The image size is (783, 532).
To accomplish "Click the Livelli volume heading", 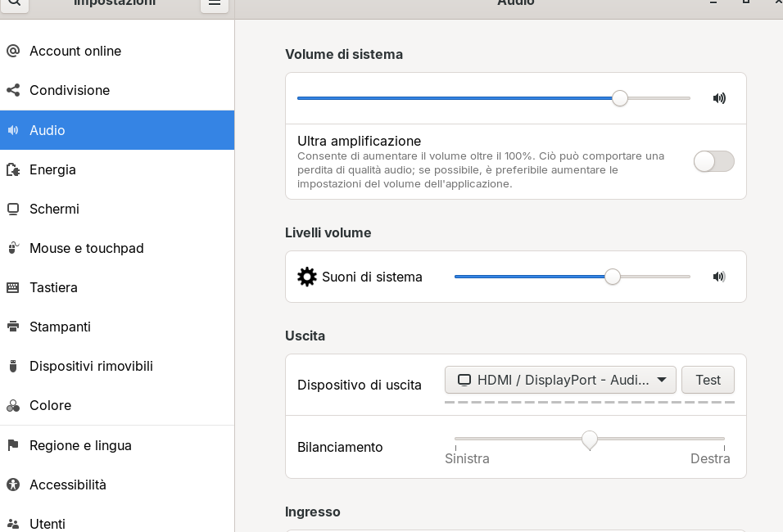I will pyautogui.click(x=328, y=233).
